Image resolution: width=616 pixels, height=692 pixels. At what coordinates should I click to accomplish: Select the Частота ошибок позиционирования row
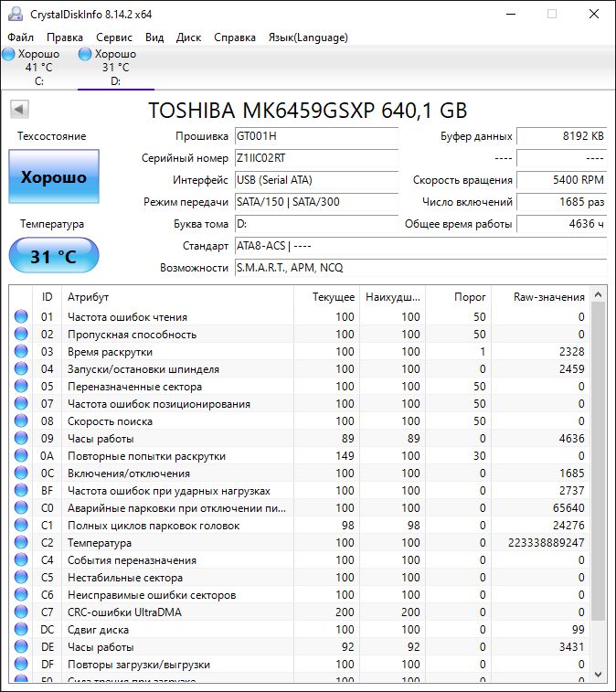pyautogui.click(x=300, y=404)
